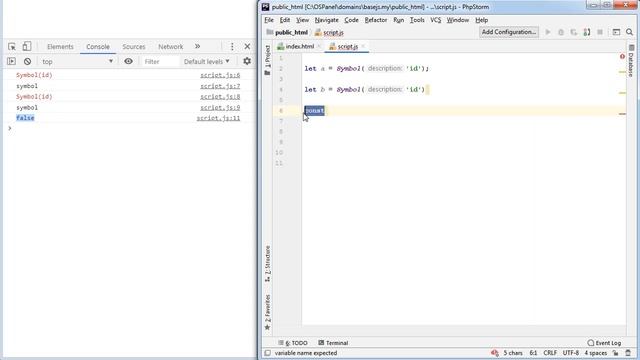The image size is (640, 360).
Task: Toggle live expression eye icon
Action: 128,62
